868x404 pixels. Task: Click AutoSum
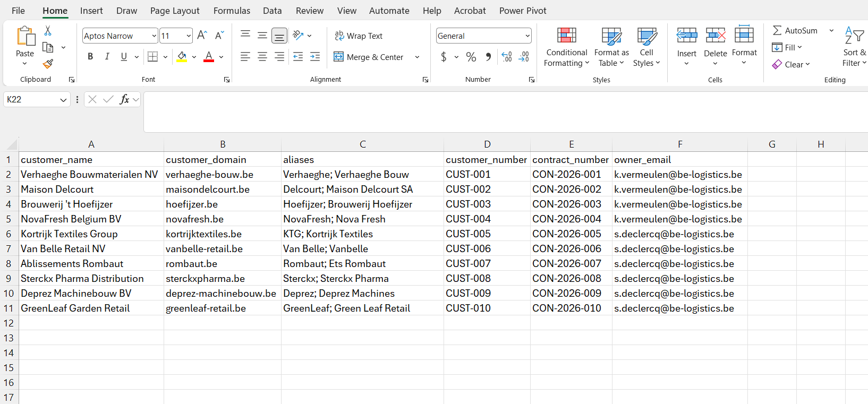pos(795,30)
